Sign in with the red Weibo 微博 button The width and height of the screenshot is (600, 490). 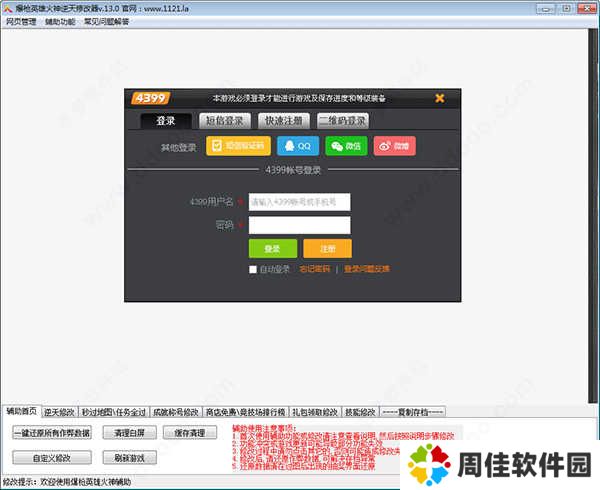coord(395,146)
